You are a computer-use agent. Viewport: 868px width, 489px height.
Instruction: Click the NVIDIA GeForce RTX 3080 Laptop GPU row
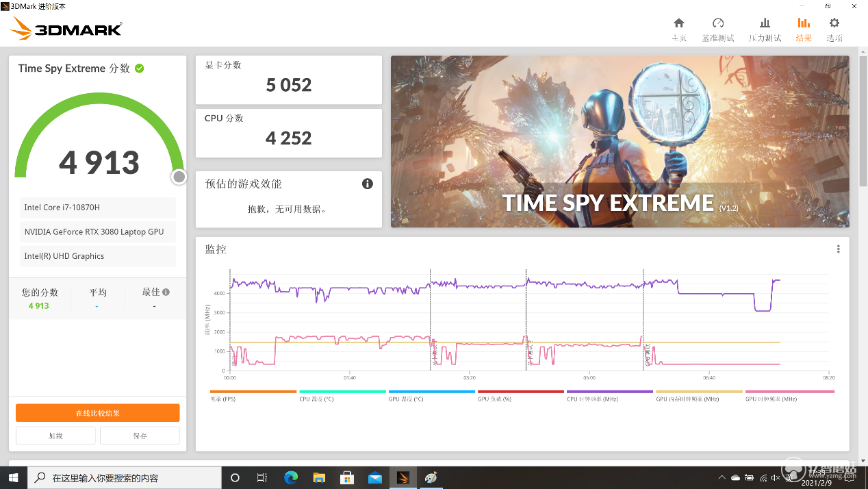coord(98,231)
